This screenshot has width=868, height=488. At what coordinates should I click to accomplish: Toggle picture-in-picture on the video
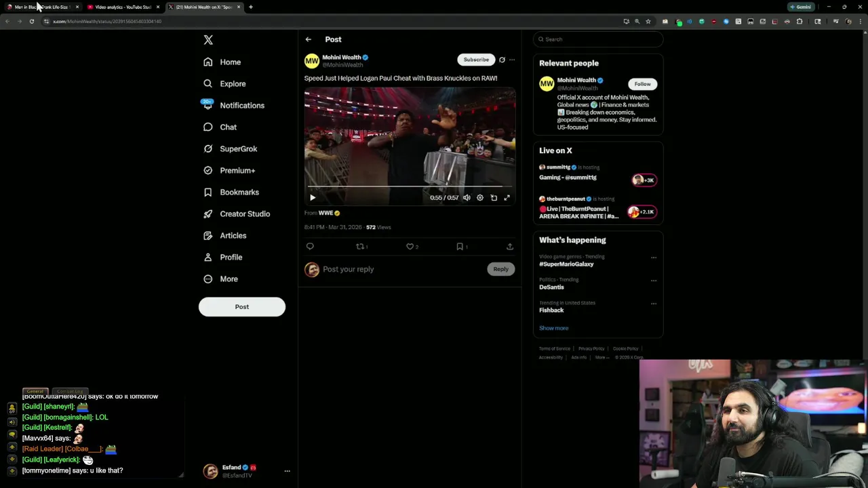click(x=494, y=197)
